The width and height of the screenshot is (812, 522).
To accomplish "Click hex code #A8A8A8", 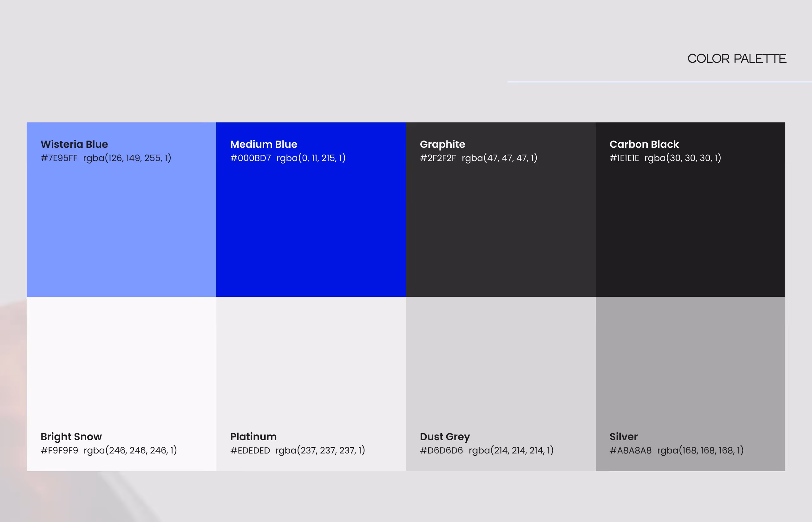I will [631, 450].
